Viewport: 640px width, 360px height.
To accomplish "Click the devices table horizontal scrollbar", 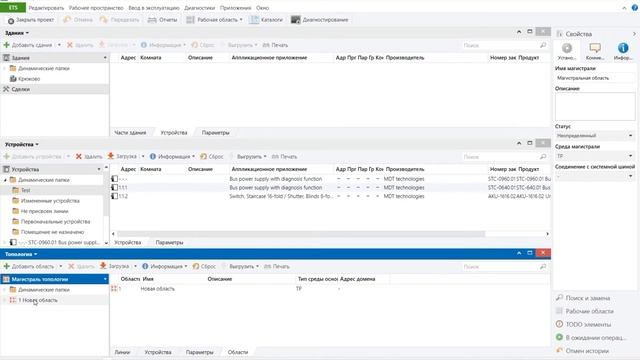I will [301, 234].
